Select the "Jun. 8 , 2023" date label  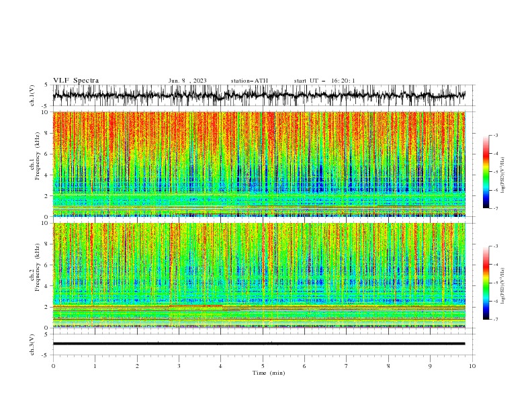[187, 81]
